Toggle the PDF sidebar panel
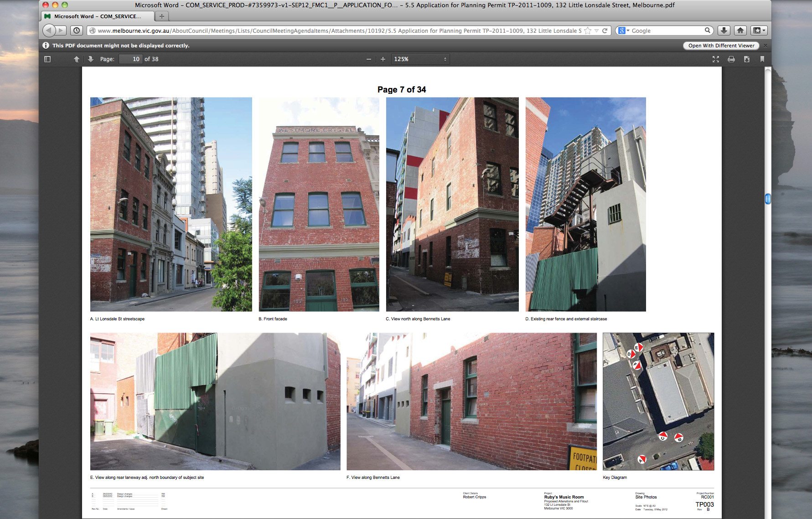The height and width of the screenshot is (519, 812). [x=47, y=59]
